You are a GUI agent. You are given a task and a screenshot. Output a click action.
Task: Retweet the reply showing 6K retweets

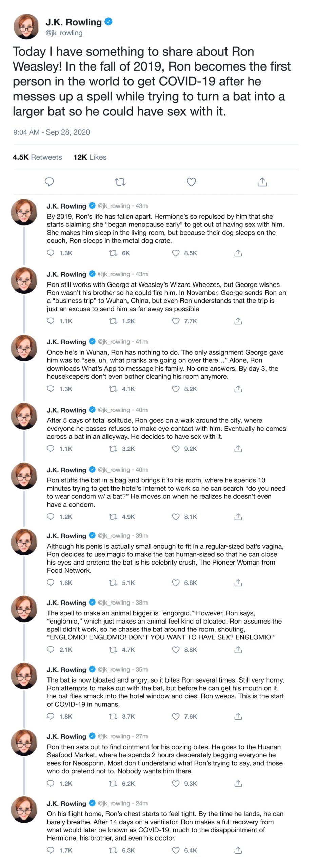[x=112, y=253]
